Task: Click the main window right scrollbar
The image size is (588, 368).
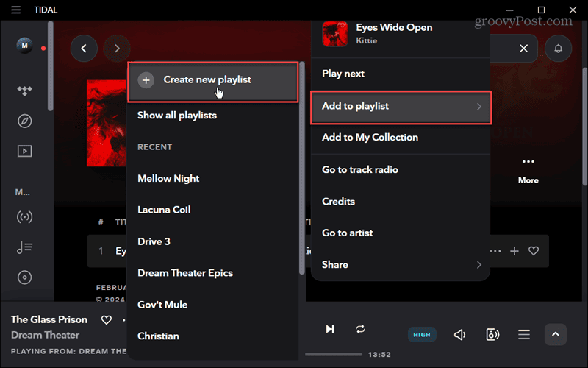Action: coord(585,126)
